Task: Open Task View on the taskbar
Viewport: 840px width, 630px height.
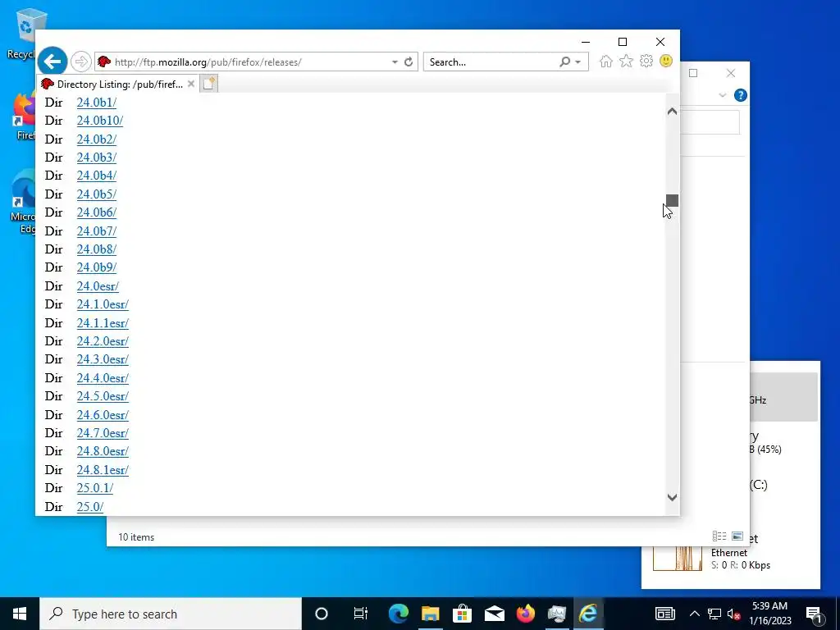Action: point(361,614)
